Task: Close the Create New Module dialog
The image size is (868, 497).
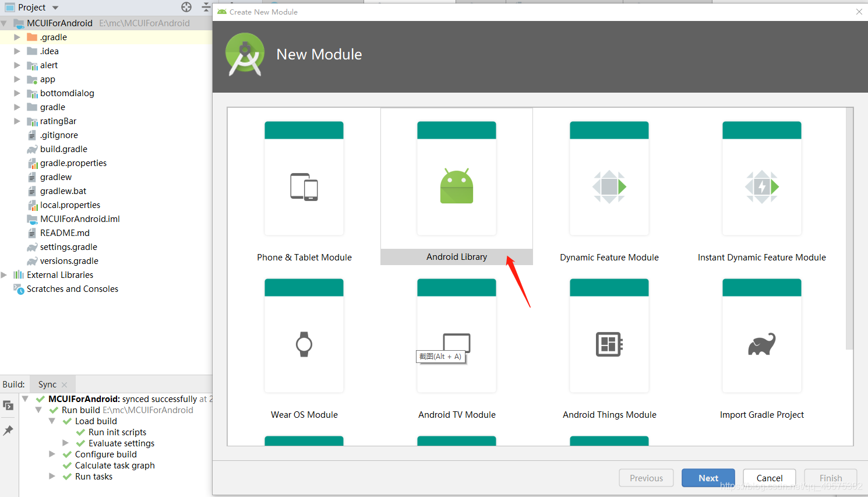Action: [x=859, y=12]
